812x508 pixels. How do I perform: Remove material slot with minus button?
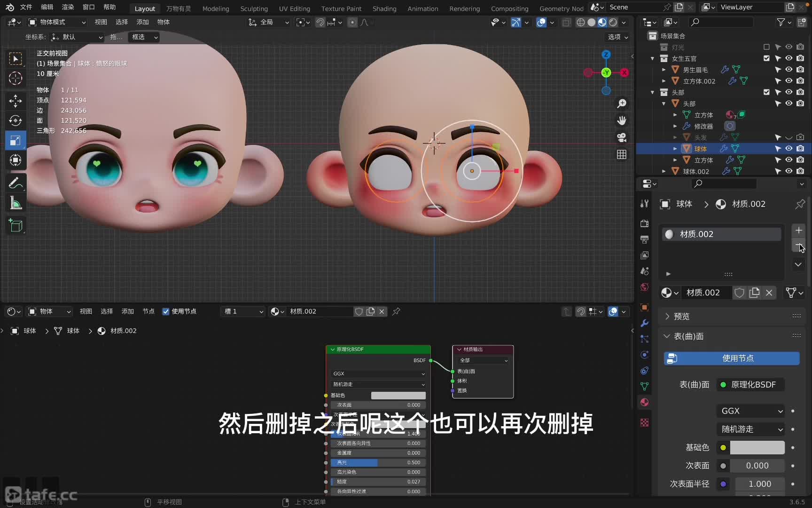(x=798, y=246)
